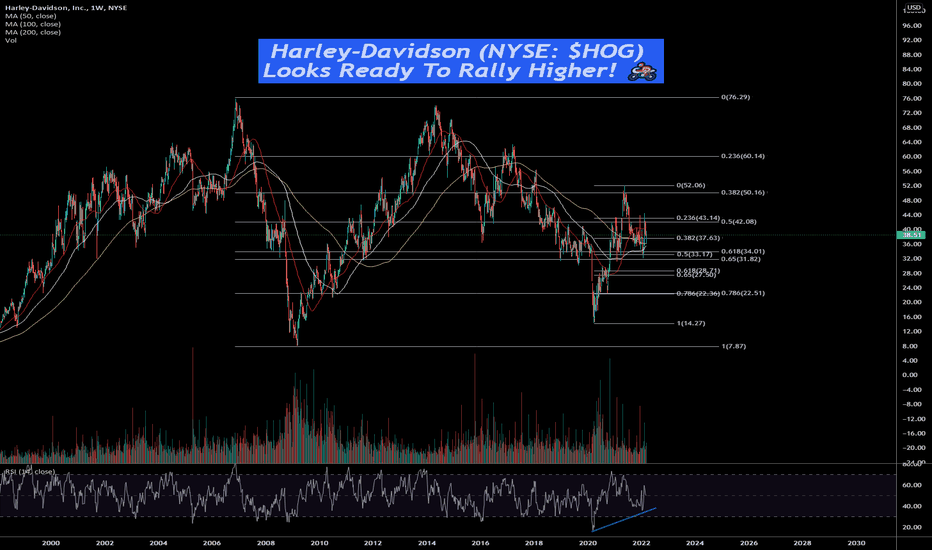The image size is (932, 550).
Task: Click the 'Looks Ready To Rally Higher!' banner text
Action: pyautogui.click(x=439, y=71)
